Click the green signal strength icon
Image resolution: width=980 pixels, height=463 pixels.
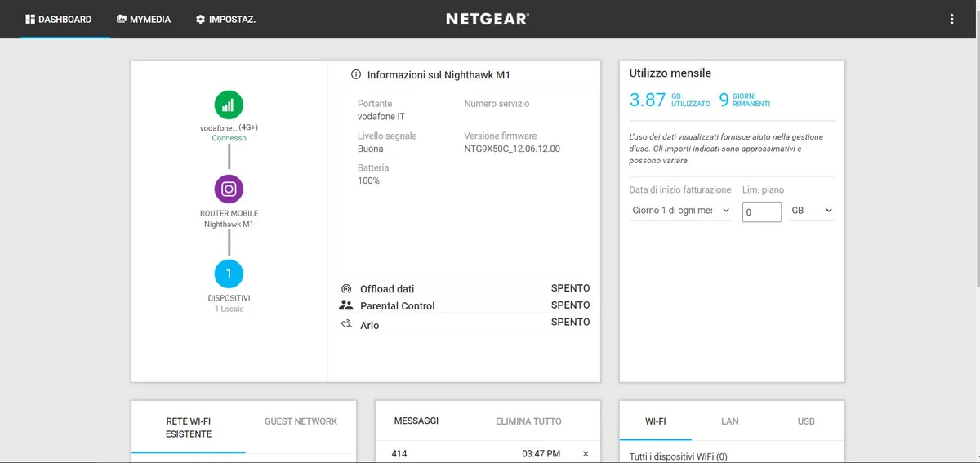229,105
